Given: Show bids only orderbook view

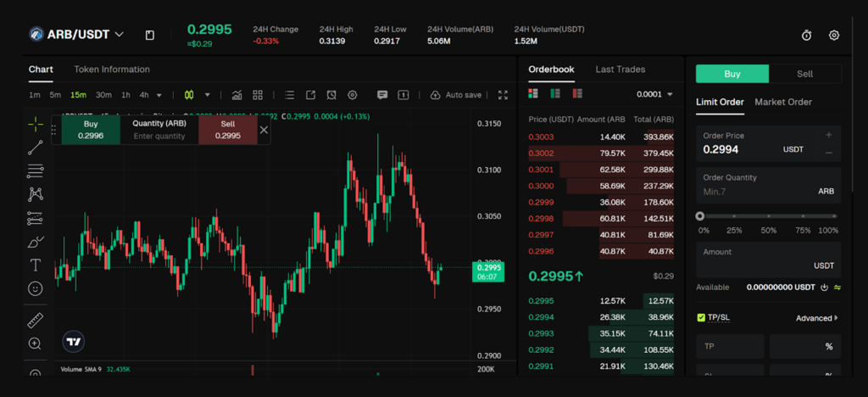Looking at the screenshot, I should click(x=555, y=93).
